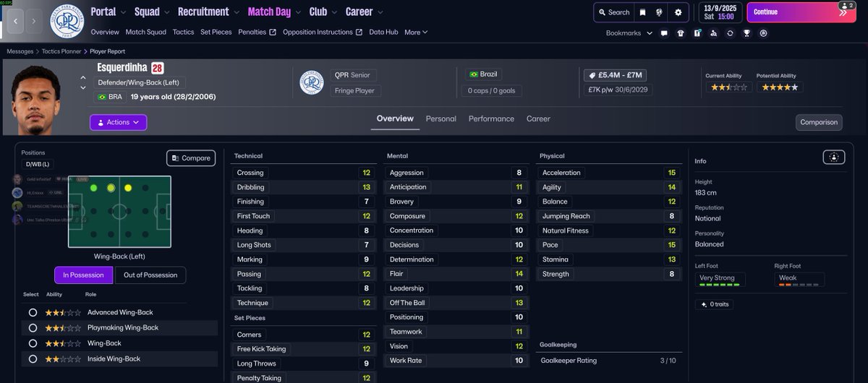Select the Advanced Wing-Back role radio
This screenshot has height=383, width=868.
33,312
